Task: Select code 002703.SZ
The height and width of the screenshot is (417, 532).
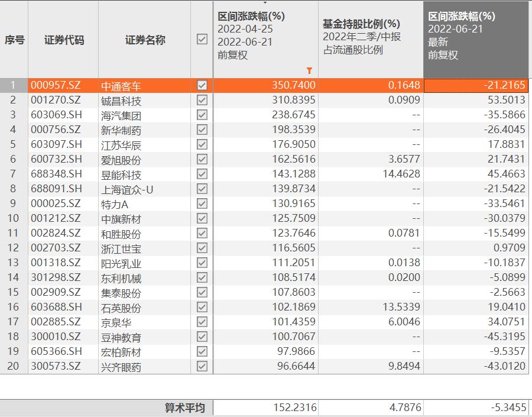Action: point(56,248)
